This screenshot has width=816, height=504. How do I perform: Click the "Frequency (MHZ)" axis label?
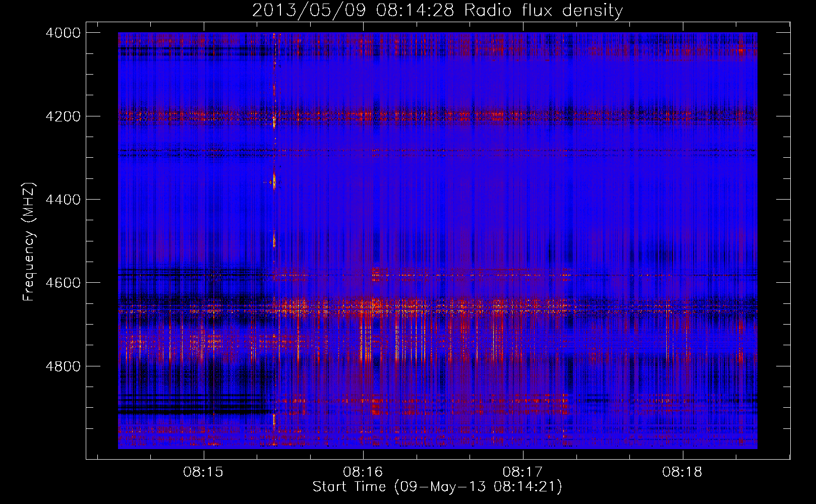pyautogui.click(x=29, y=242)
